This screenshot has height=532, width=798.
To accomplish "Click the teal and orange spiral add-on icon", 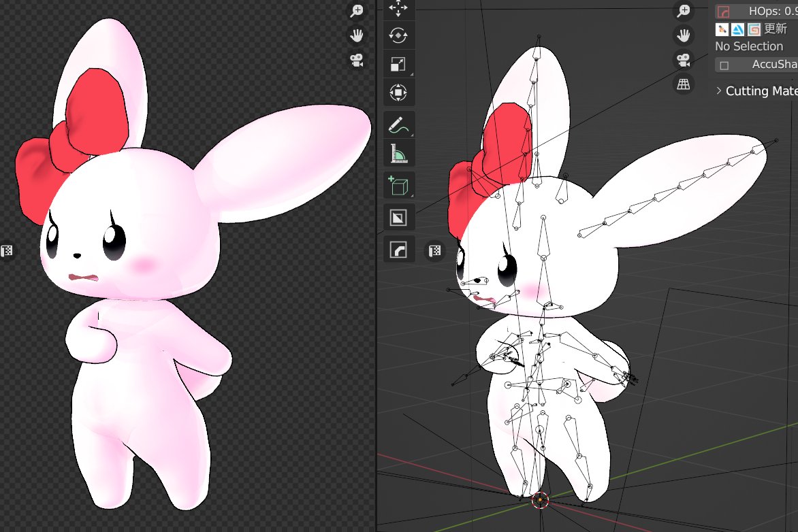I will (x=754, y=29).
